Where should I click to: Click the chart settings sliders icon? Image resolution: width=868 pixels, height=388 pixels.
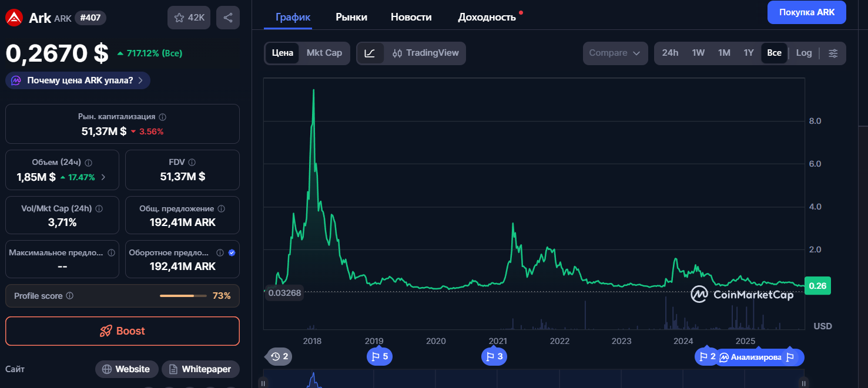point(833,53)
